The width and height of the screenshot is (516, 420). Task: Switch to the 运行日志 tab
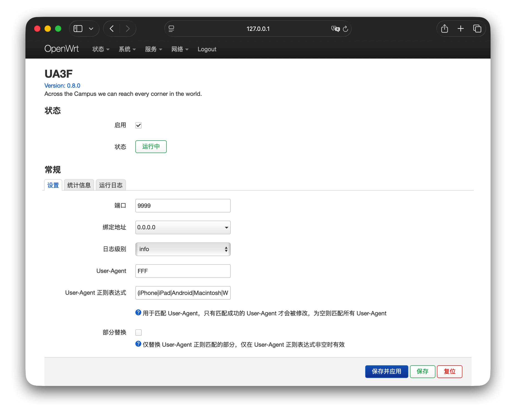coord(111,185)
